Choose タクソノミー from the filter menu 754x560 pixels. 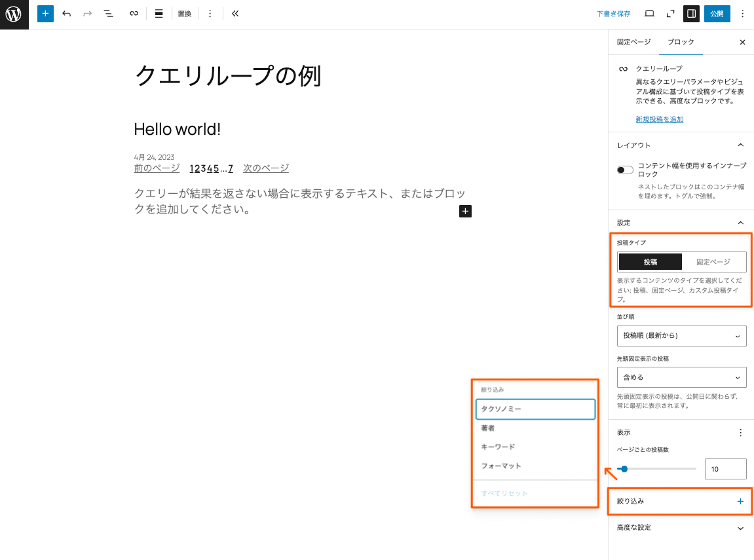click(x=535, y=409)
